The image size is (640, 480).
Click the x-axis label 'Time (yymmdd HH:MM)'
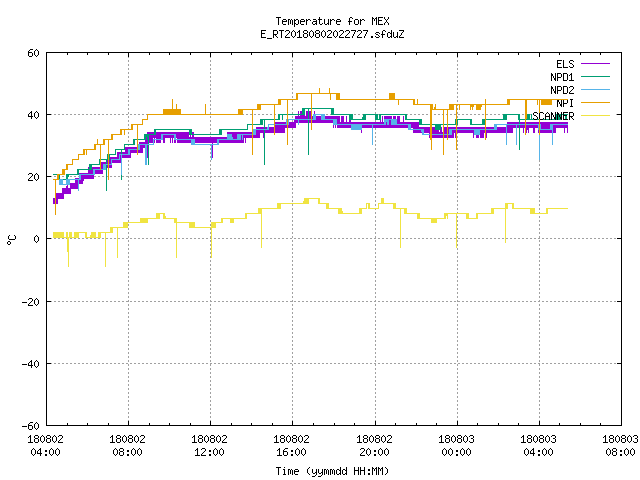click(x=332, y=471)
